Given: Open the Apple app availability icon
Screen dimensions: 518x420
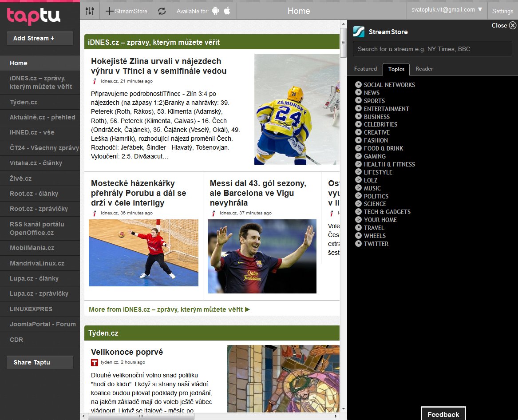Looking at the screenshot, I should click(x=227, y=11).
